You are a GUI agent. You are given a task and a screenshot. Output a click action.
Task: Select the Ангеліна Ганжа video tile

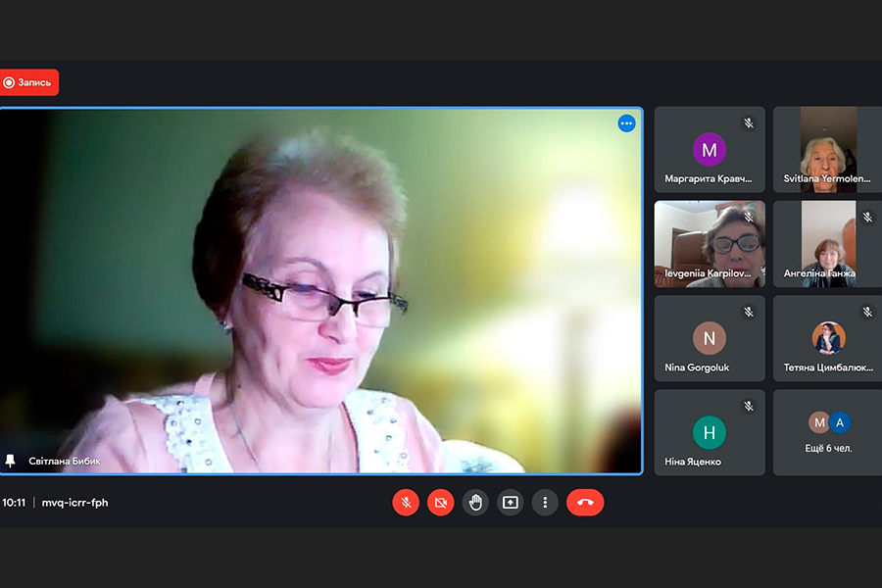(x=827, y=244)
